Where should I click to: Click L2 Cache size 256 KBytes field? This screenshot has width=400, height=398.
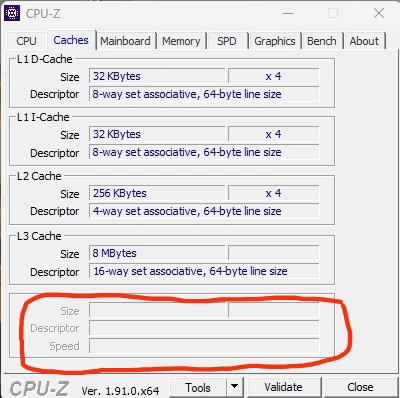click(157, 193)
